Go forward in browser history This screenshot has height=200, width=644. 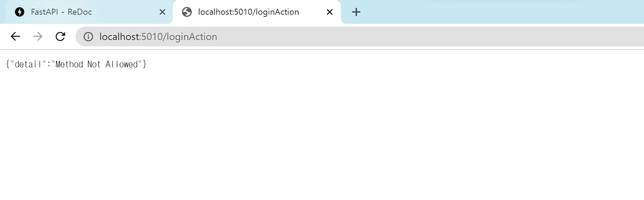pyautogui.click(x=38, y=36)
